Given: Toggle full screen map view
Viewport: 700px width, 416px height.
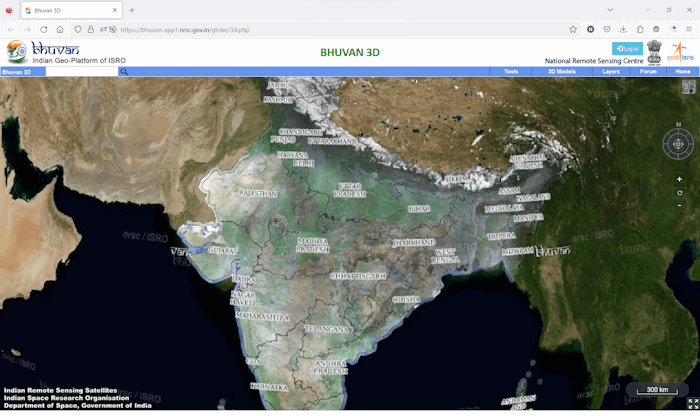Looking at the screenshot, I should coord(693,404).
